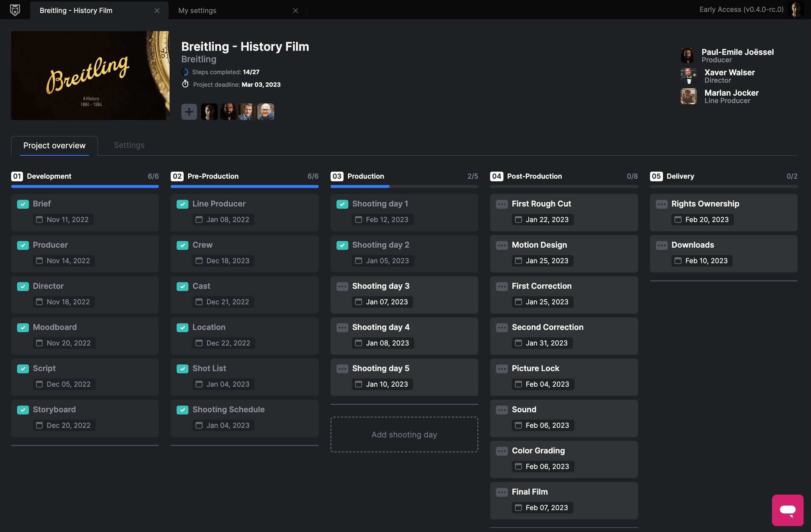Viewport: 811px width, 532px height.
Task: Click the third team member avatar
Action: click(247, 112)
